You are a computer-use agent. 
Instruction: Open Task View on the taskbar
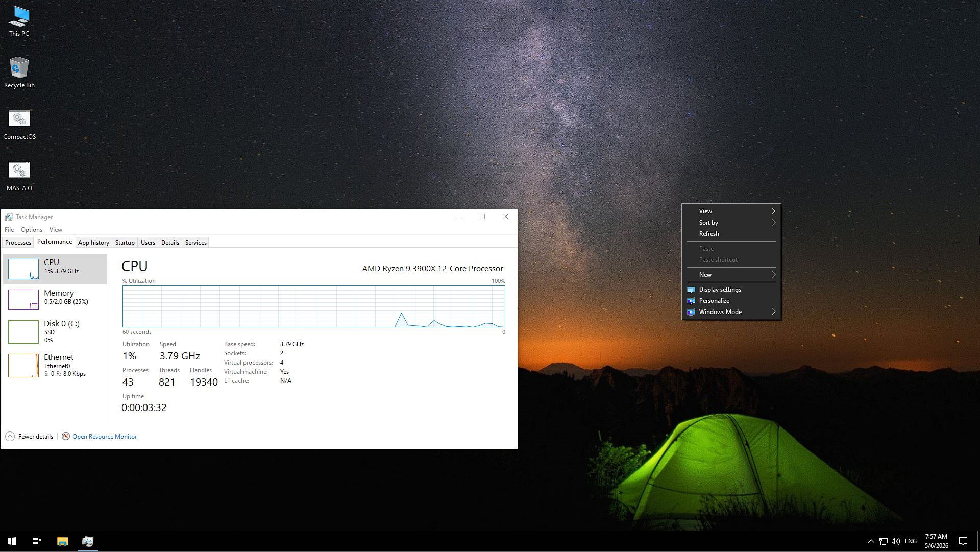(x=37, y=541)
